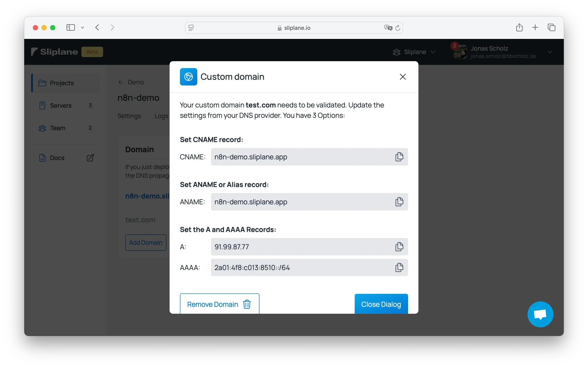Expand sidebar options chevron in Safari toolbar
588x368 pixels.
click(83, 28)
